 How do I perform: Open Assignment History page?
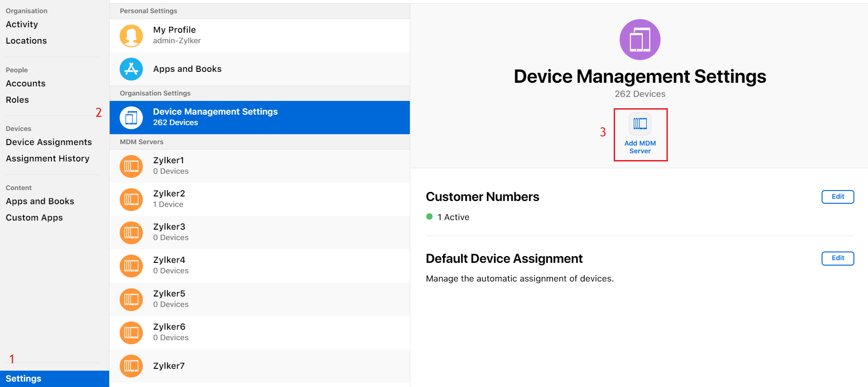(x=47, y=159)
